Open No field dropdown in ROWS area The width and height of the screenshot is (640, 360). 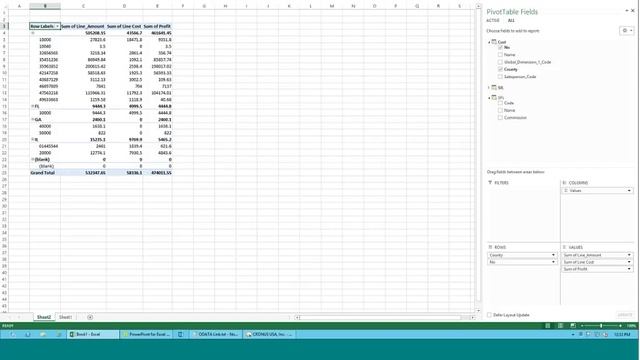click(x=553, y=262)
